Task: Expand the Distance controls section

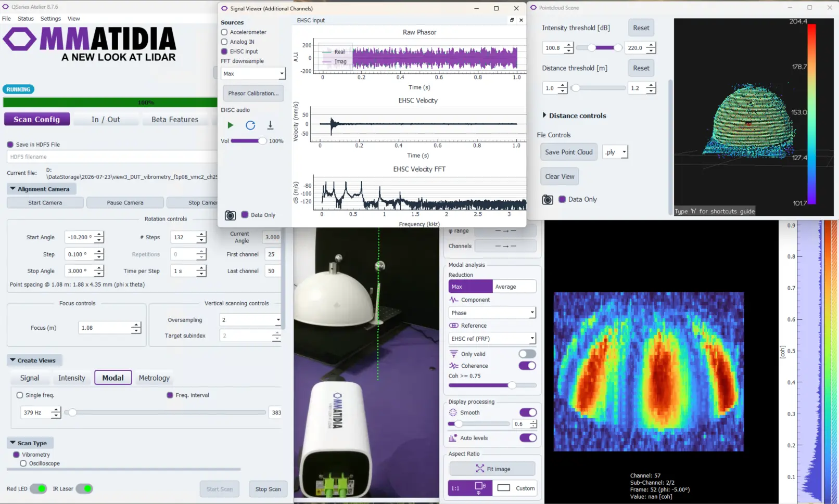Action: (574, 115)
